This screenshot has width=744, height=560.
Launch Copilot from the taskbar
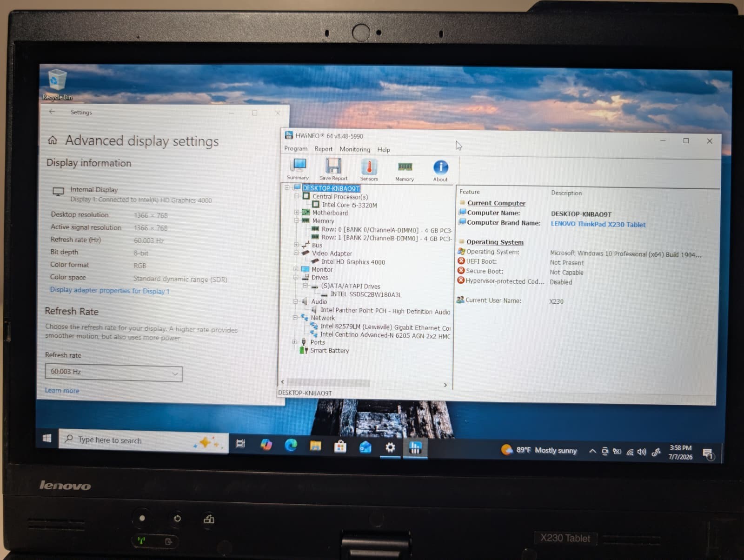point(266,444)
